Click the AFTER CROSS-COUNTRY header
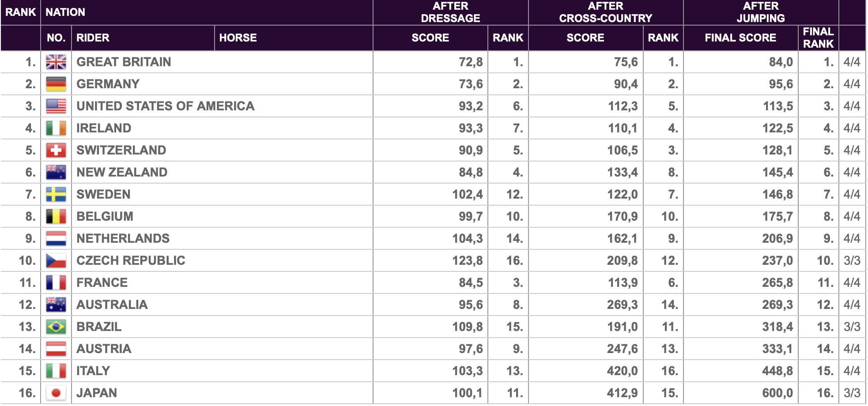Image resolution: width=868 pixels, height=406 pixels. [605, 12]
